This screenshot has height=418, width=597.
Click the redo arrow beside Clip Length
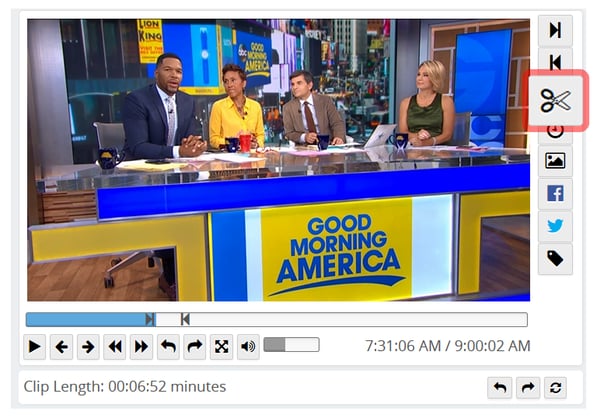point(528,388)
